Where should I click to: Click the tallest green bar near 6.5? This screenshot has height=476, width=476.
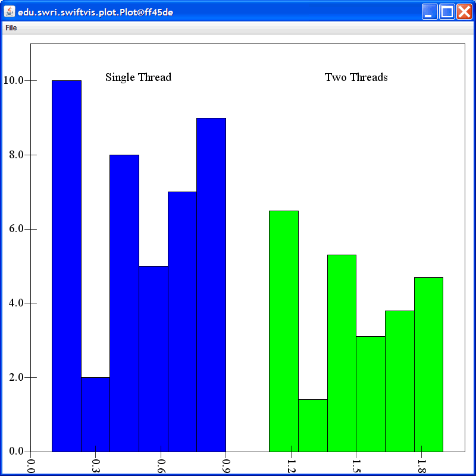click(284, 331)
